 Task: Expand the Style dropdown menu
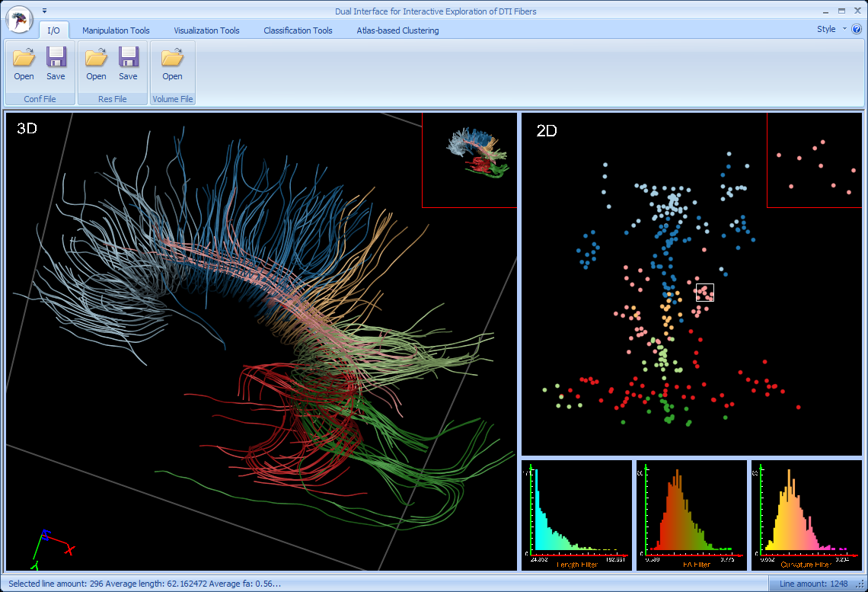coord(831,30)
